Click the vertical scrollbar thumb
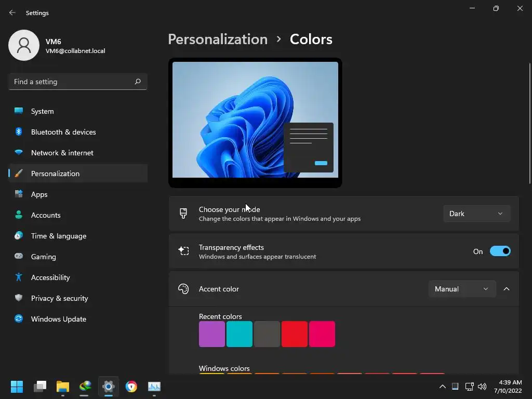This screenshot has width=532, height=399. [x=529, y=124]
